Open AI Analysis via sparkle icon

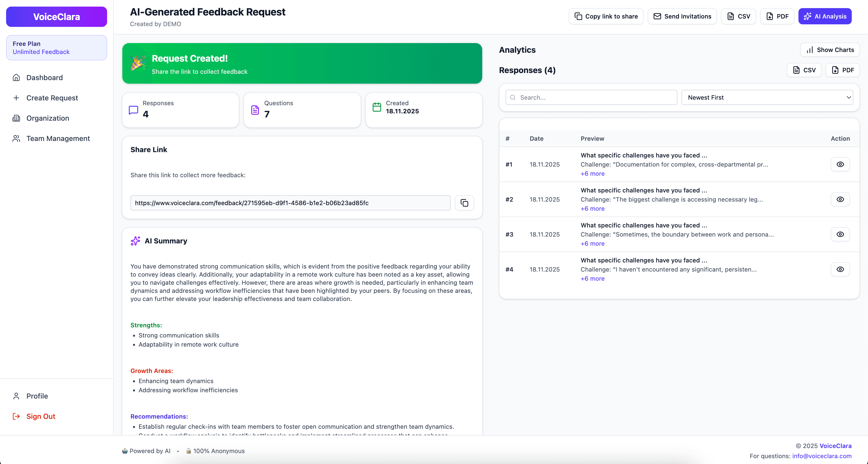[x=808, y=16]
